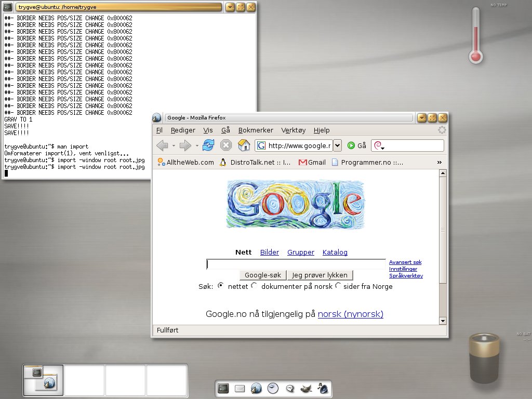Reload the page with the refresh icon
Screen dimensions: 532x399
208,145
